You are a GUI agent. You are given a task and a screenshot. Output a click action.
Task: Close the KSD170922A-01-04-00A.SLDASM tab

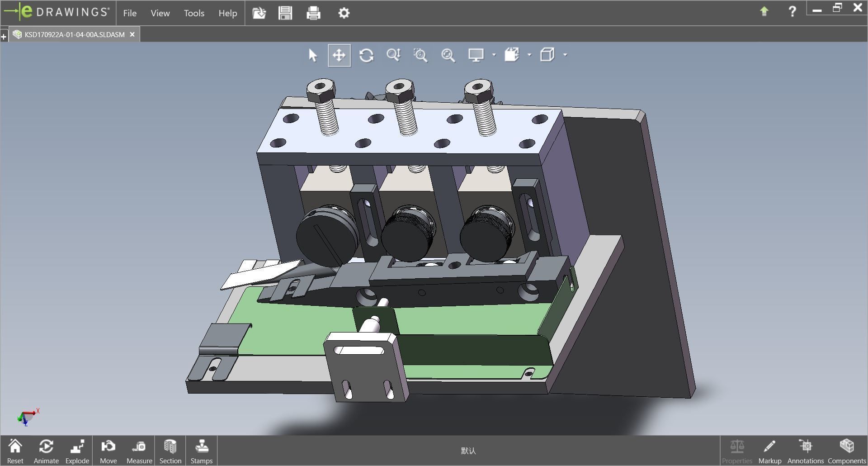click(x=132, y=34)
